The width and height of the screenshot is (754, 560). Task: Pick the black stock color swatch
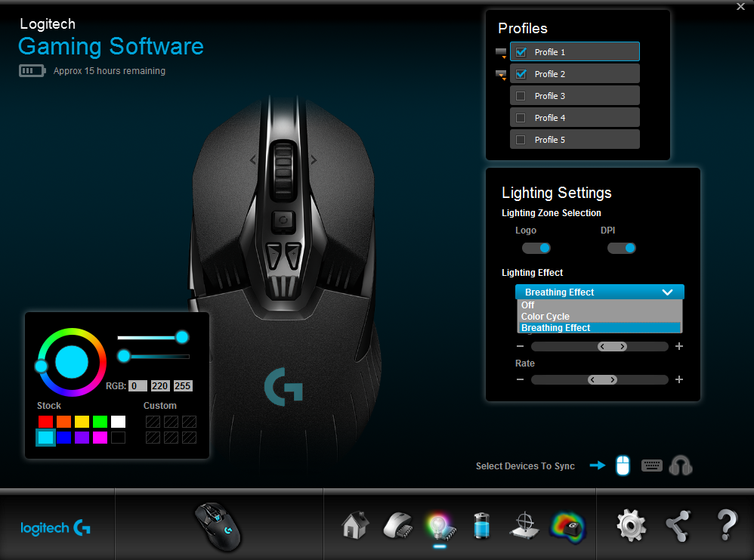[119, 438]
